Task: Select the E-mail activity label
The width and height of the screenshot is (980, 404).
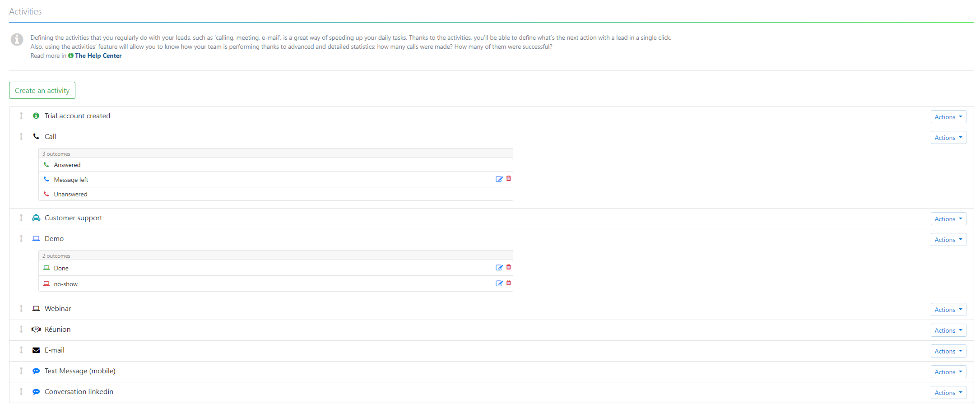Action: click(x=55, y=350)
